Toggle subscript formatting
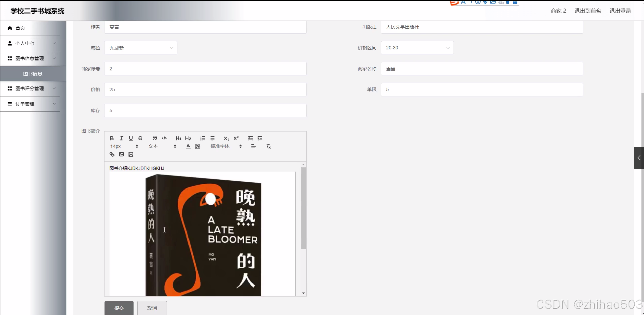The height and width of the screenshot is (315, 644). point(226,138)
